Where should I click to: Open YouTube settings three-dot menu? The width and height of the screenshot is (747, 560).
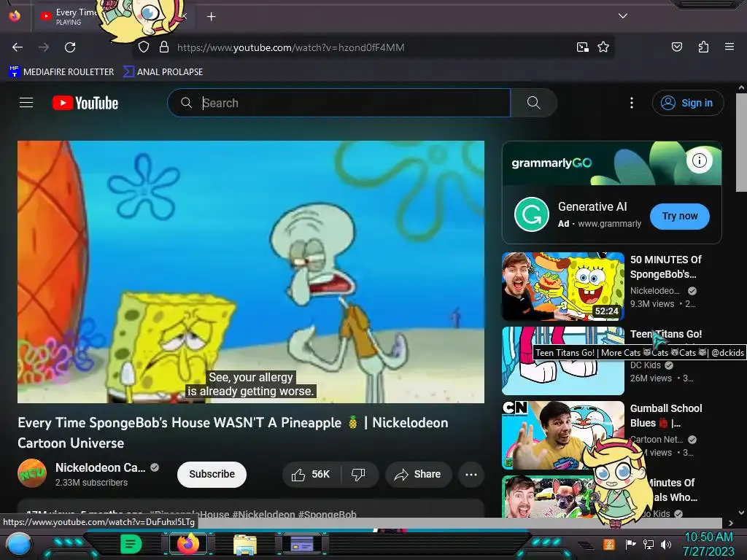[632, 103]
